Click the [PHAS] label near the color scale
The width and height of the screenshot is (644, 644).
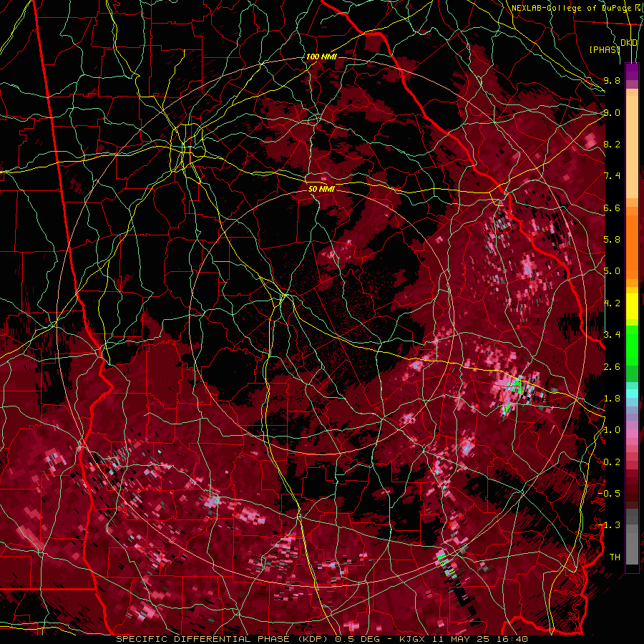tap(605, 49)
